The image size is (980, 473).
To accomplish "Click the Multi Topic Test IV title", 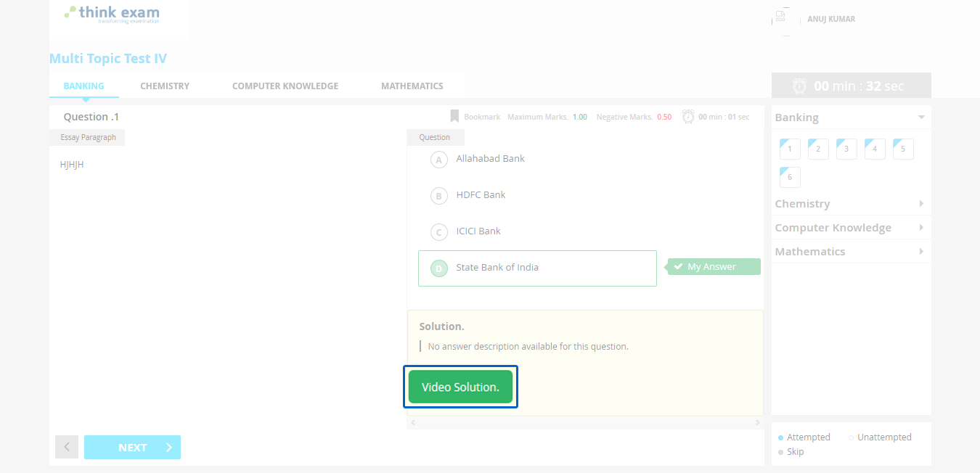I will (108, 59).
